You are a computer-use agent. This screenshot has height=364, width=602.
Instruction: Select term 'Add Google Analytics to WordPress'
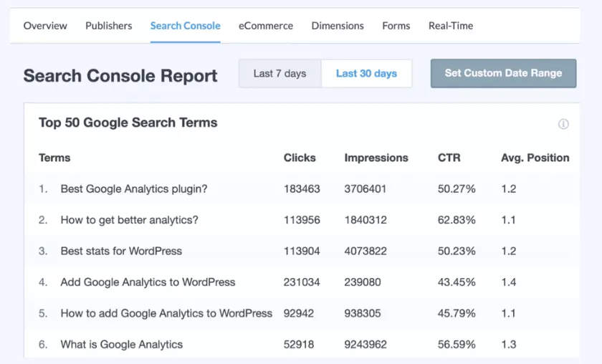coord(148,282)
